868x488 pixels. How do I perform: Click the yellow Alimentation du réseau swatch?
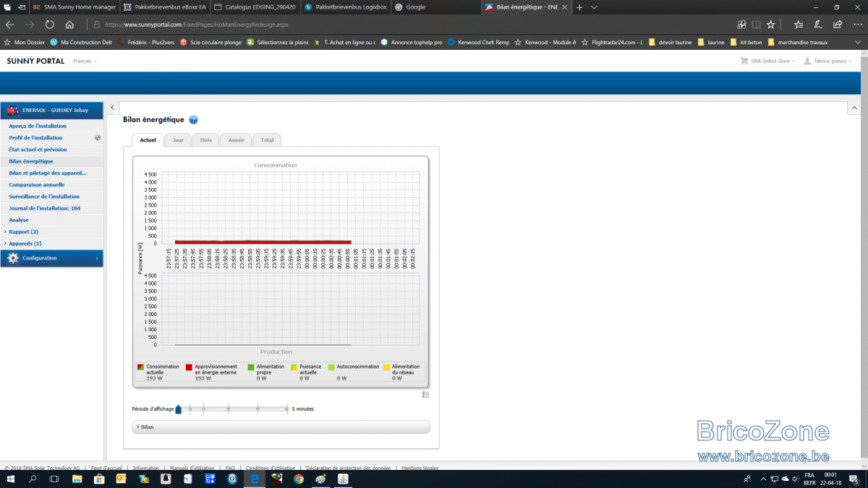[x=386, y=367]
